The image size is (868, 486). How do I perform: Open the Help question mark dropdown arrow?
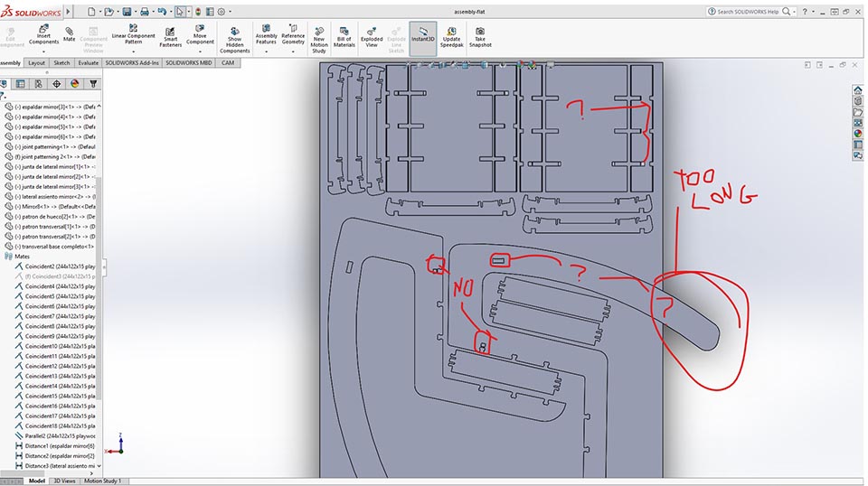(x=813, y=11)
